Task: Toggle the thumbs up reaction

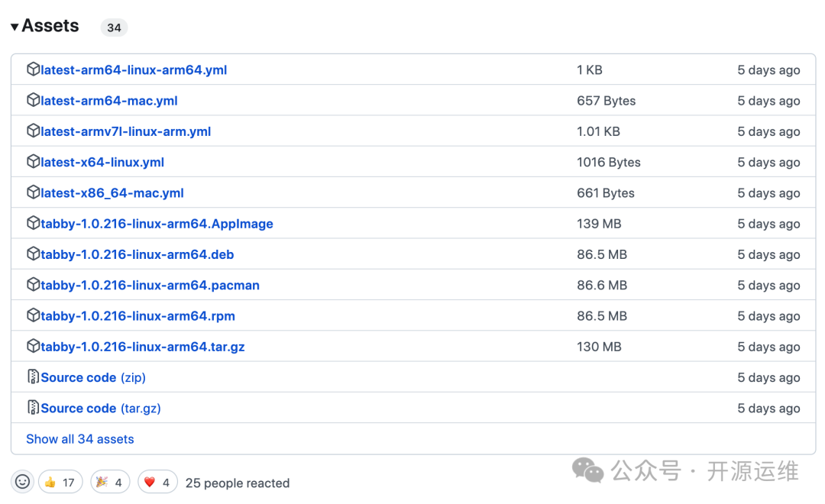Action: click(x=60, y=482)
